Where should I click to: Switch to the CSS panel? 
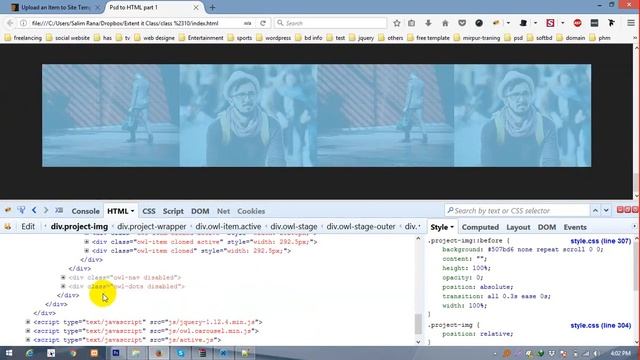pyautogui.click(x=149, y=211)
